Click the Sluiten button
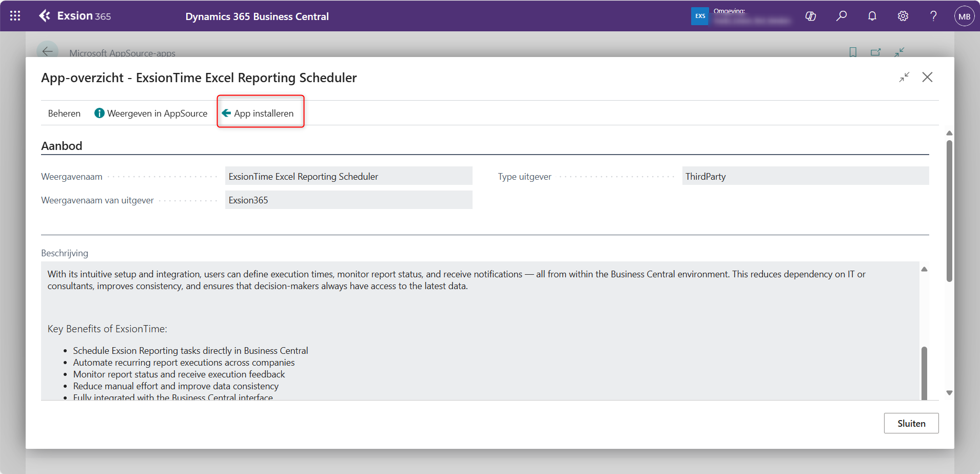This screenshot has height=474, width=980. pyautogui.click(x=911, y=423)
